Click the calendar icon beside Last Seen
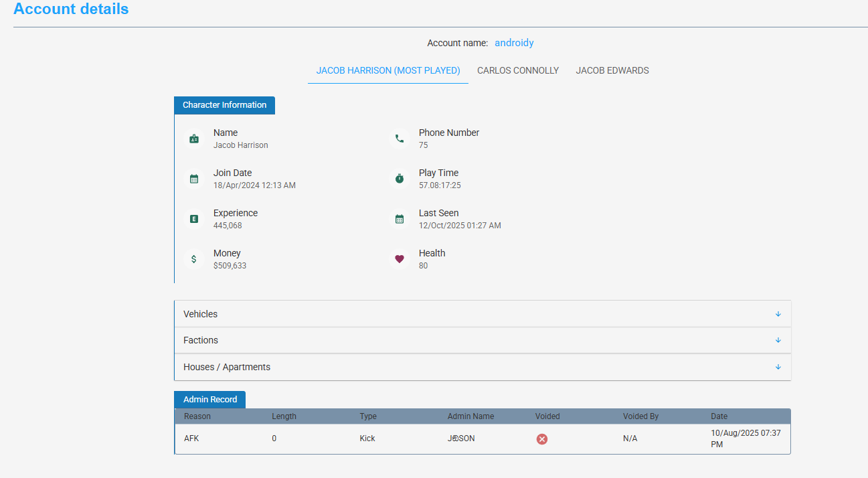 (400, 219)
